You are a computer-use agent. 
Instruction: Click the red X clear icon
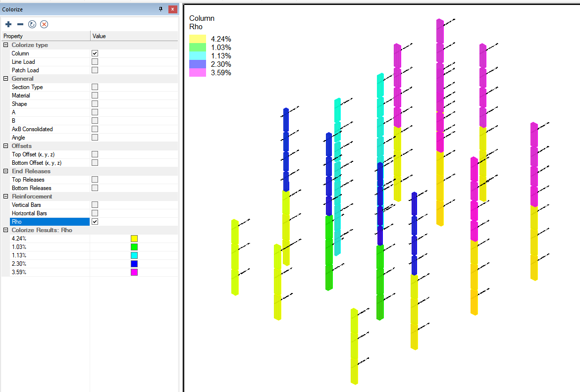coord(44,24)
